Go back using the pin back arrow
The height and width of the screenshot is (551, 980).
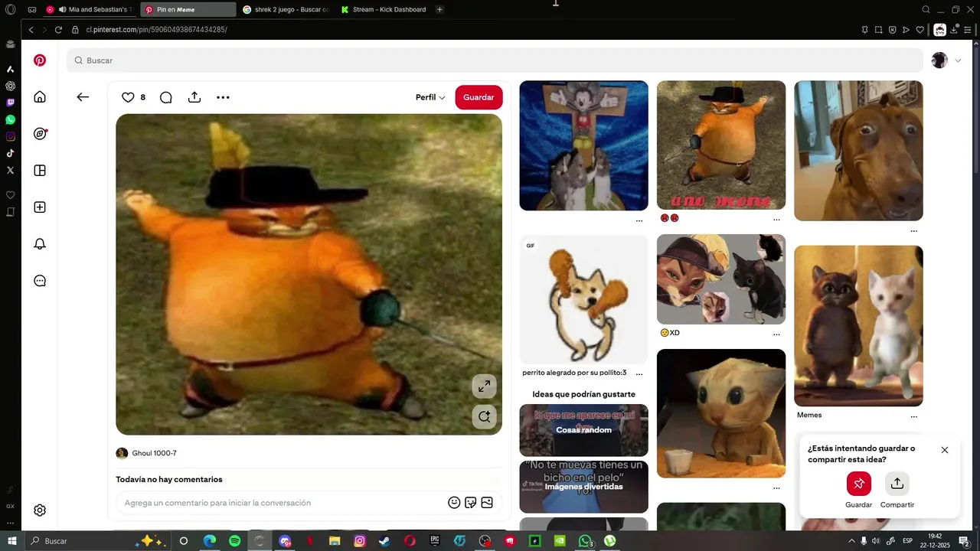[x=83, y=97]
